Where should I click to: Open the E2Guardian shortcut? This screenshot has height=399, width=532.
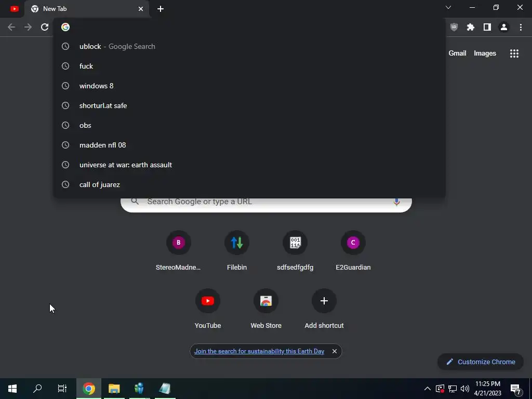point(353,251)
